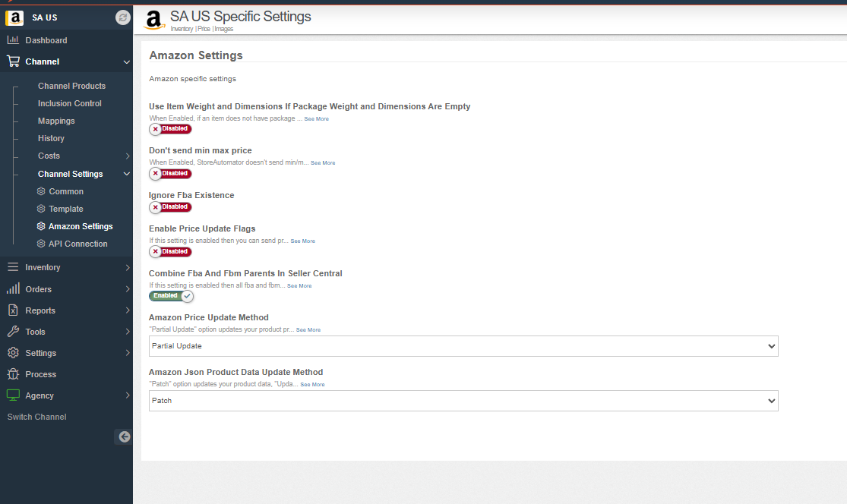
Task: Enable the Ignore Fba Existence toggle
Action: [x=170, y=206]
